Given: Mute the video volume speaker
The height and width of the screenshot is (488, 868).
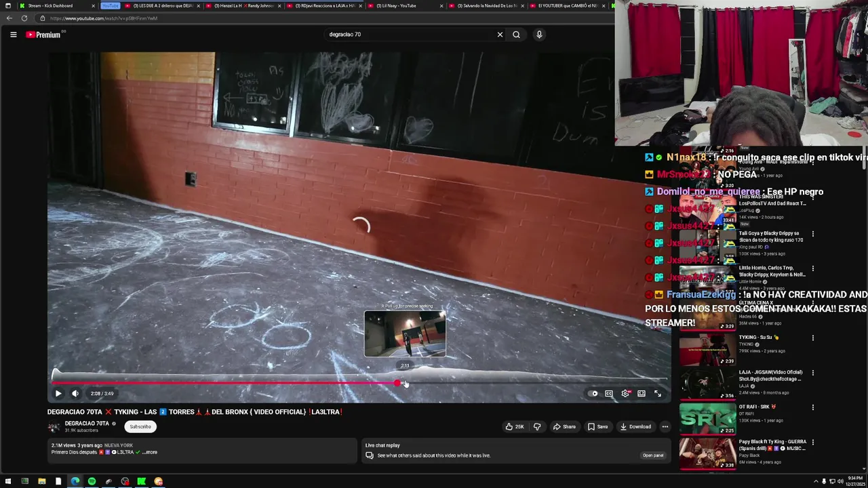Looking at the screenshot, I should 75,393.
